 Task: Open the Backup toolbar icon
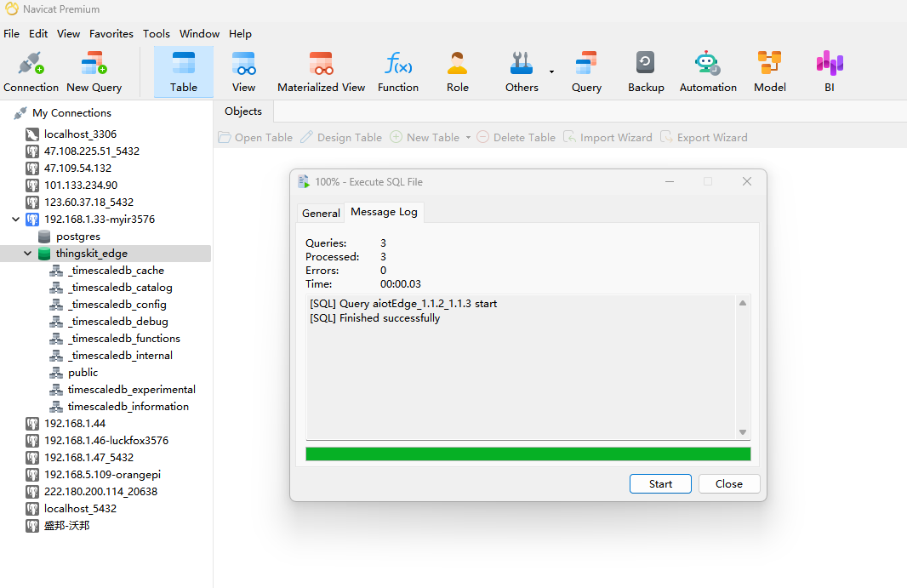(646, 71)
